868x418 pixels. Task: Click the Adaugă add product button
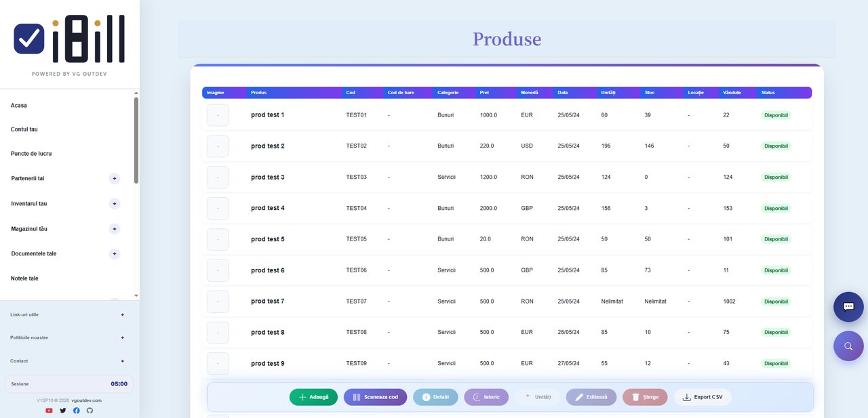click(313, 397)
